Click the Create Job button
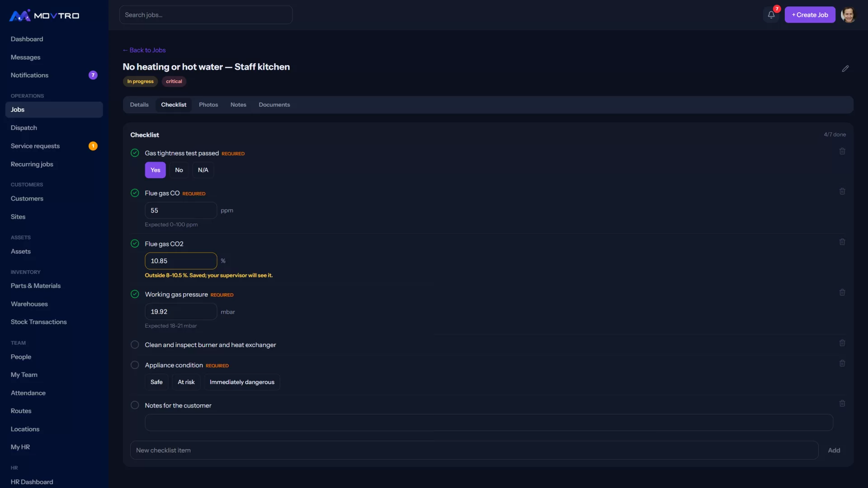The height and width of the screenshot is (488, 868). pos(810,15)
